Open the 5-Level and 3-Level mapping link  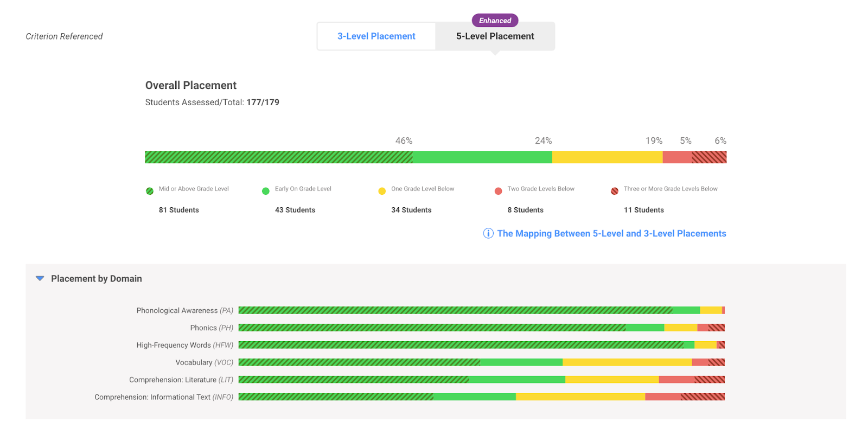[611, 233]
